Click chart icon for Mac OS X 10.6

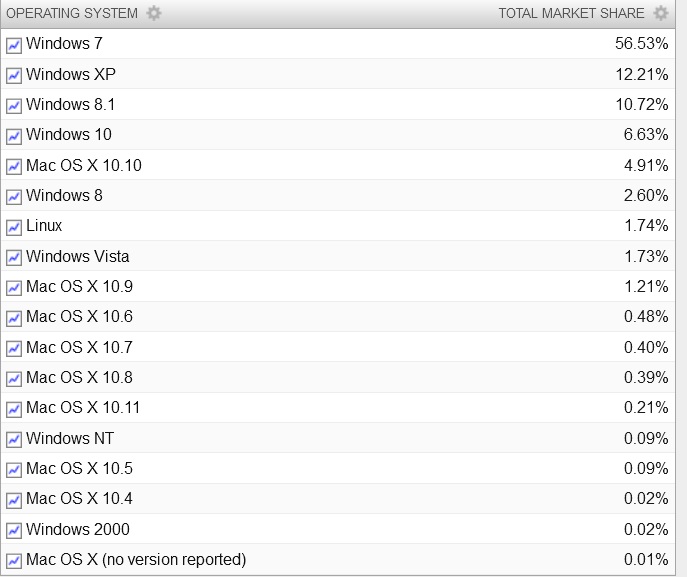click(x=14, y=318)
